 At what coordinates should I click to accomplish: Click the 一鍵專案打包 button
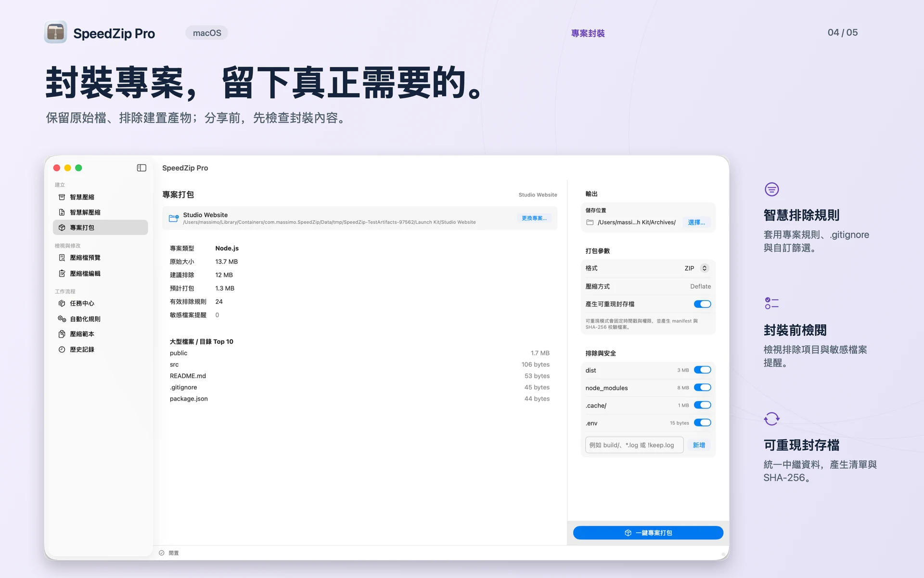click(648, 533)
